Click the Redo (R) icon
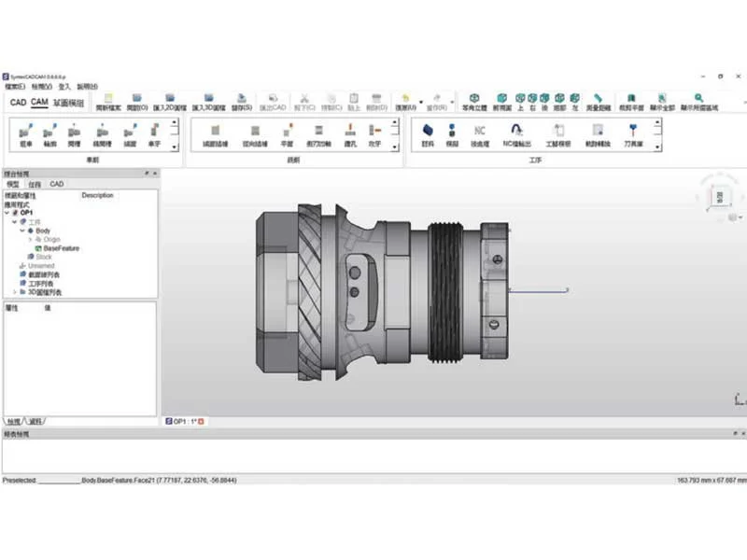 click(x=437, y=98)
